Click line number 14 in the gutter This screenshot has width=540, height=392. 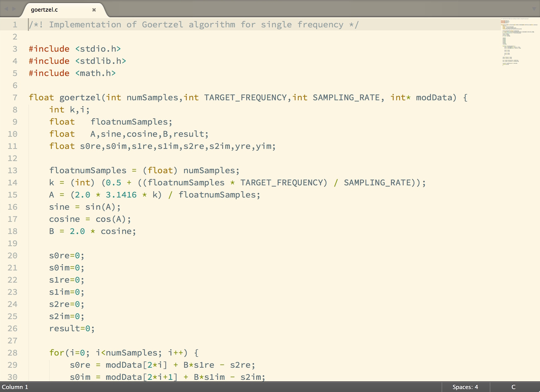(x=12, y=183)
